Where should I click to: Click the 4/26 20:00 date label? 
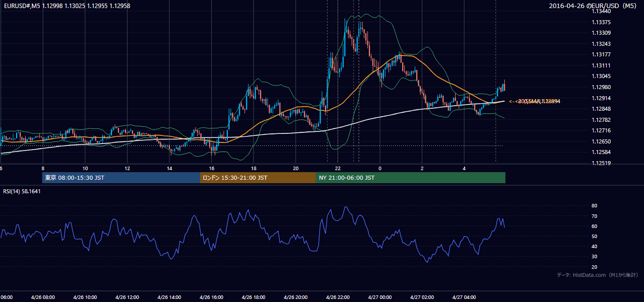(x=295, y=297)
